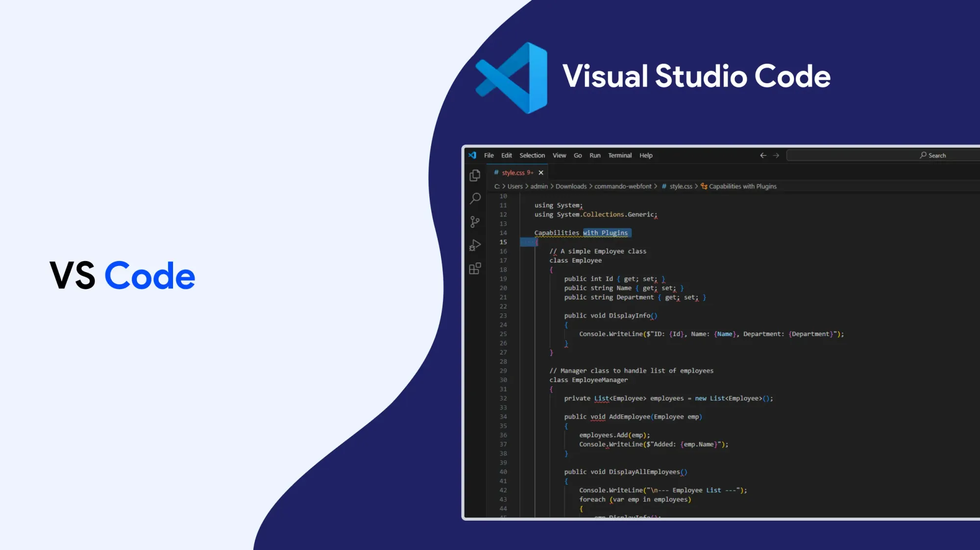
Task: Click the Search command center box
Action: pyautogui.click(x=883, y=155)
